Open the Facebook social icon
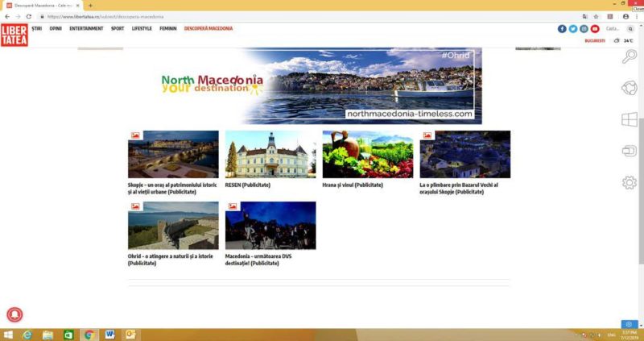644x341 pixels. [562, 29]
